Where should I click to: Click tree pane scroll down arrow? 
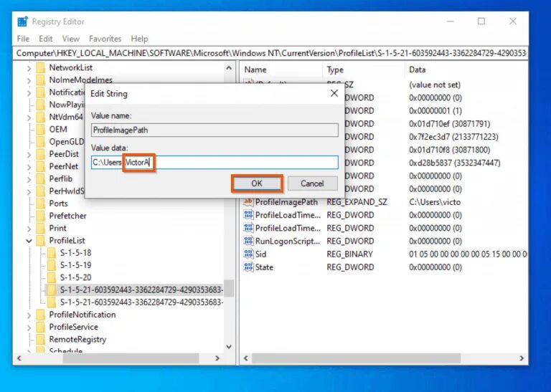pos(229,347)
